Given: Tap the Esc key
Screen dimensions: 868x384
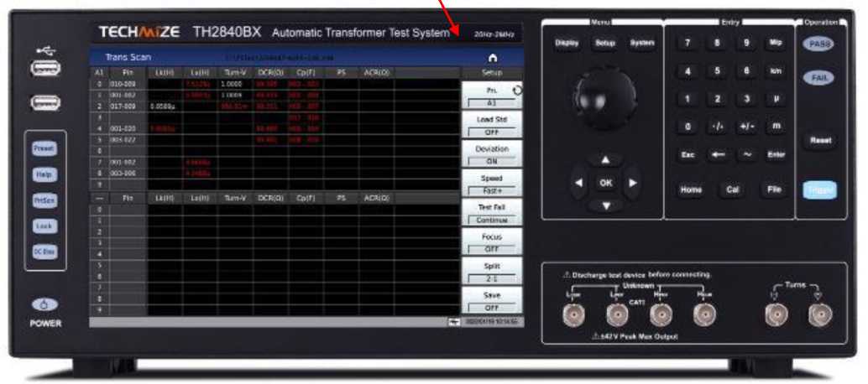Looking at the screenshot, I should pos(688,155).
